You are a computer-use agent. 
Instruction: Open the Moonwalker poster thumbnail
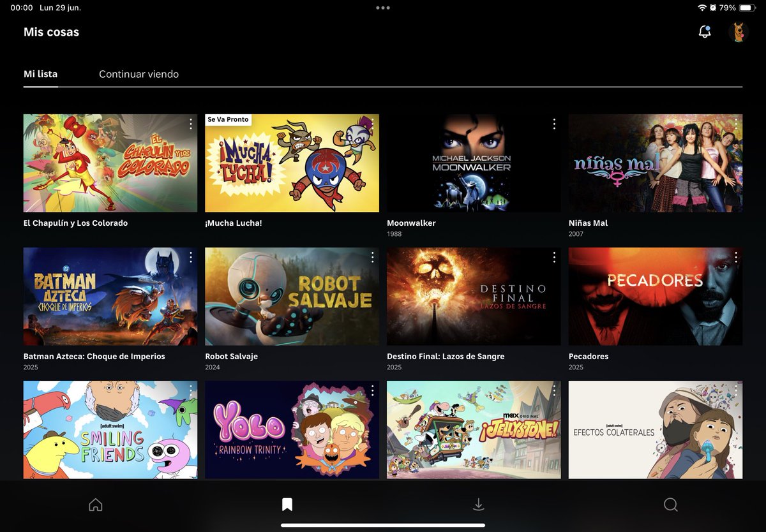click(474, 163)
